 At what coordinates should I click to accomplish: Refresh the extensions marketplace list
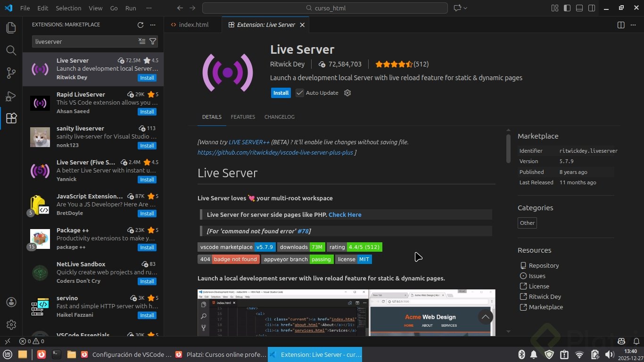click(140, 25)
